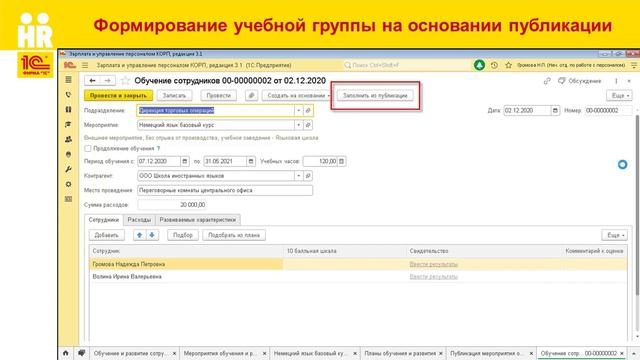Open home page icon in bottom bar
The width and height of the screenshot is (640, 360).
pyautogui.click(x=65, y=353)
